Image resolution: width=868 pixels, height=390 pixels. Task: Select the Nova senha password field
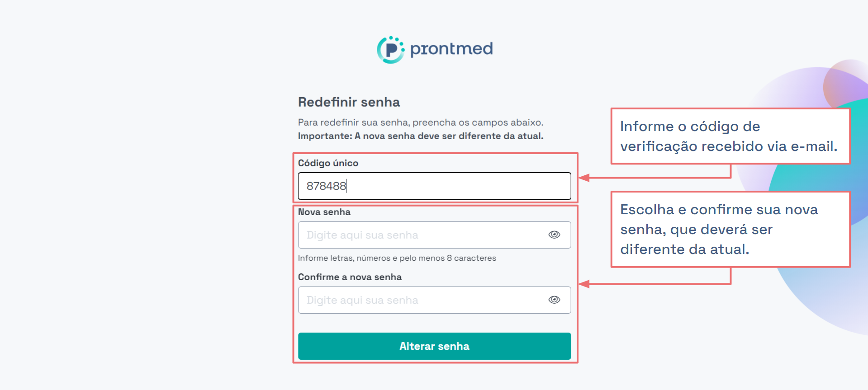434,235
